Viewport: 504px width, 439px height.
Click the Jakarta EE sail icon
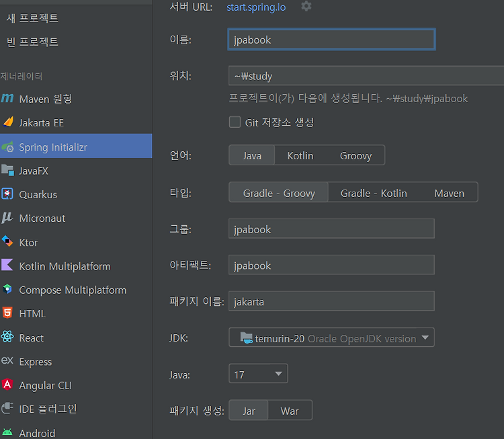[8, 122]
